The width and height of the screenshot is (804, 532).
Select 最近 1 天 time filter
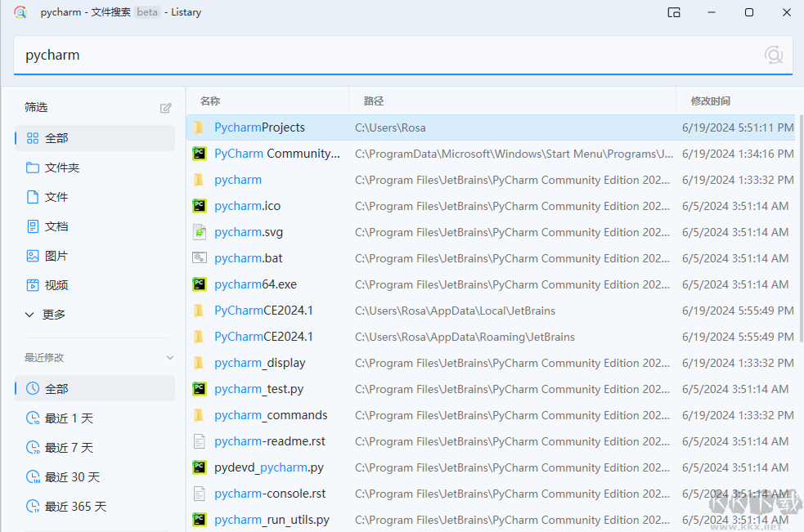[x=95, y=418]
